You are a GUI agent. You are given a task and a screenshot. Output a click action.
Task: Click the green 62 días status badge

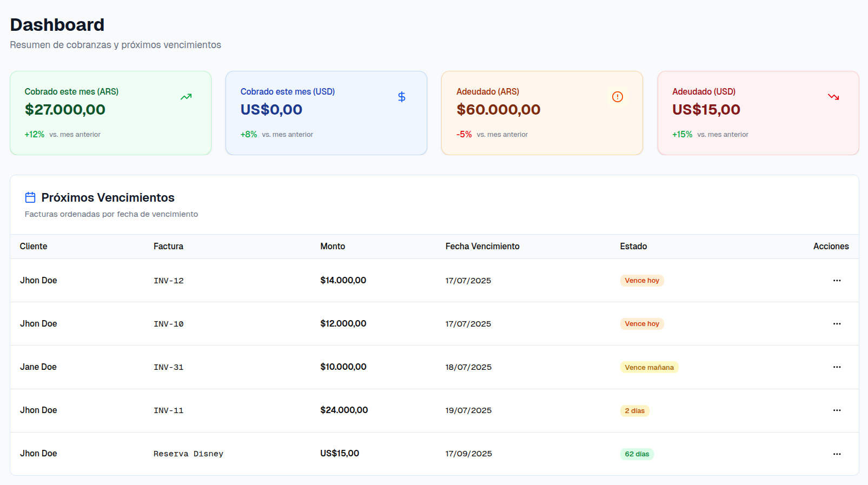637,454
